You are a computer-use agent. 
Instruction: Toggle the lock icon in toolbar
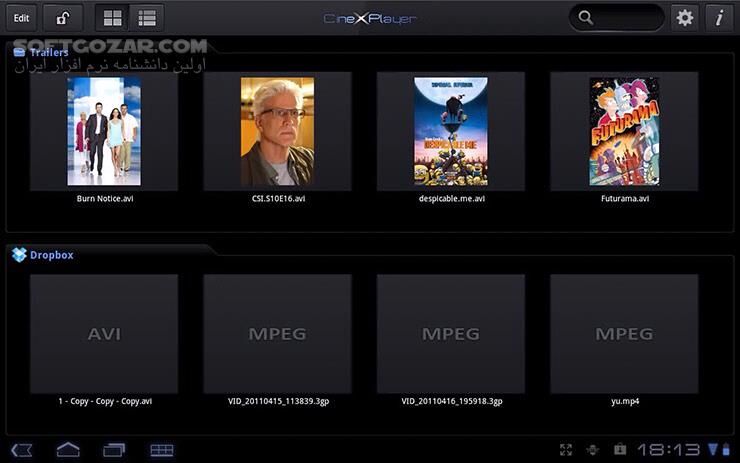click(x=63, y=18)
